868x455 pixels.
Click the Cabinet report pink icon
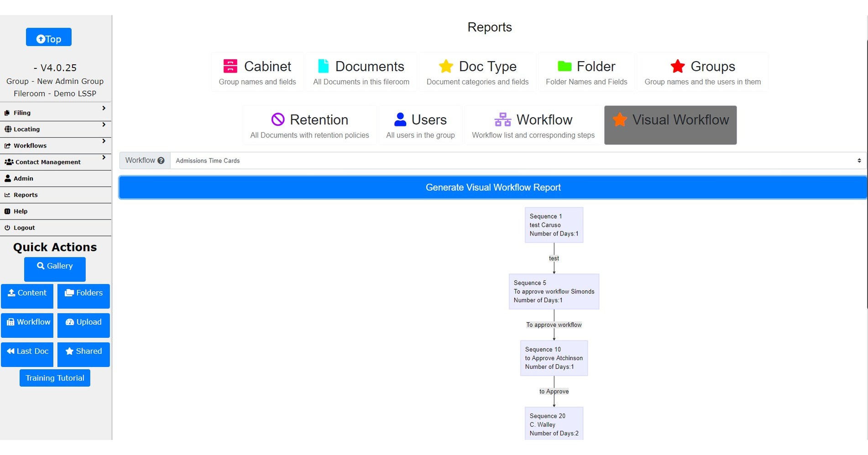230,66
